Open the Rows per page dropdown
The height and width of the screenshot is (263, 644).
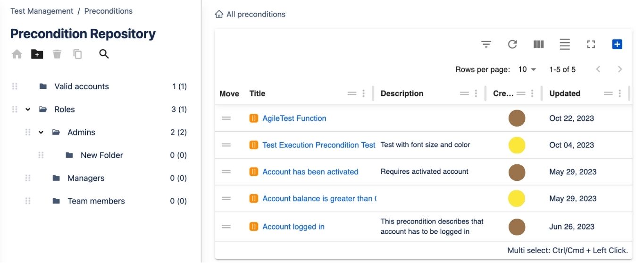coord(527,69)
